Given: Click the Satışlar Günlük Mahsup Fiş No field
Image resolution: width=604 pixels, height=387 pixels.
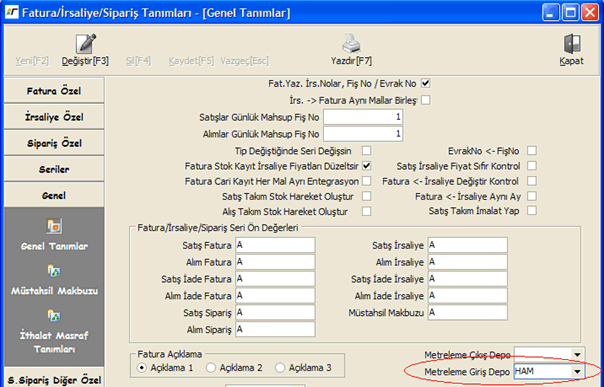Looking at the screenshot, I should click(363, 117).
